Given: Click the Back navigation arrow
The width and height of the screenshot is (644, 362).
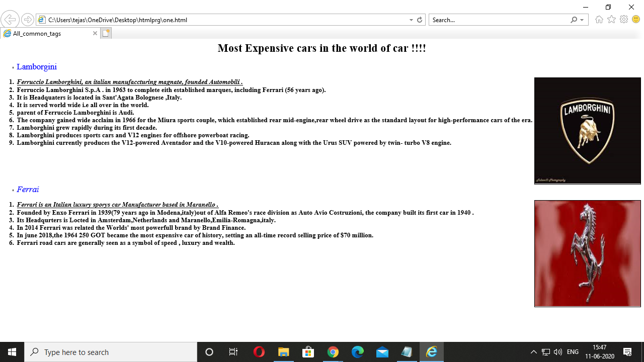Looking at the screenshot, I should [x=10, y=19].
